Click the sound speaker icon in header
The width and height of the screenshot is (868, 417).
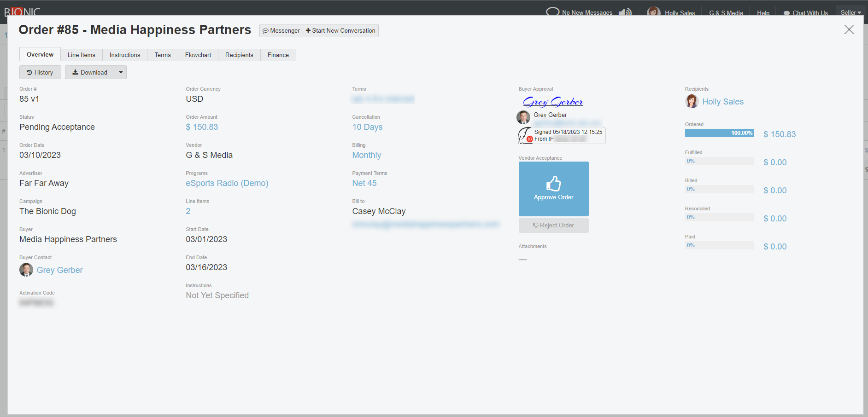click(x=625, y=12)
